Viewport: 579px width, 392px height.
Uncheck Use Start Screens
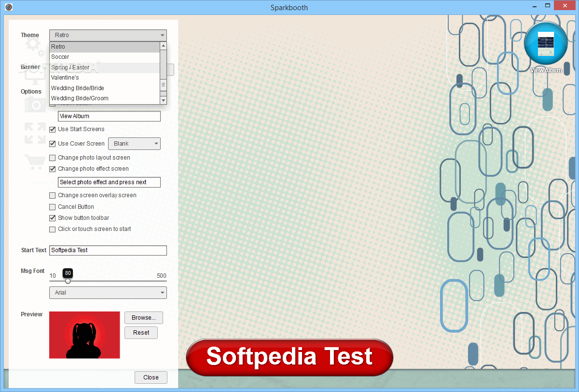coord(53,129)
